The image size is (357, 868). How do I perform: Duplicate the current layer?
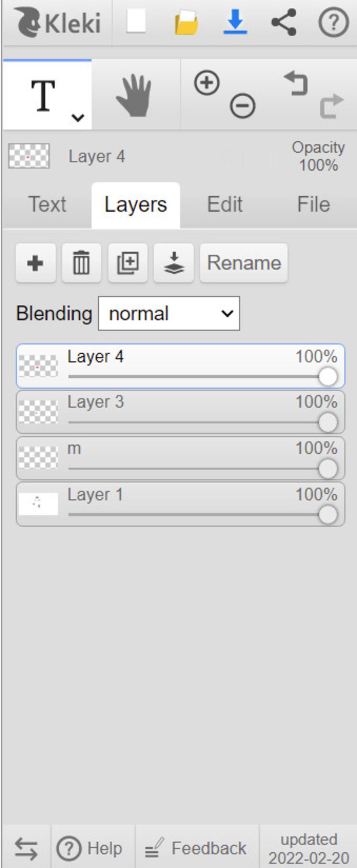(128, 263)
